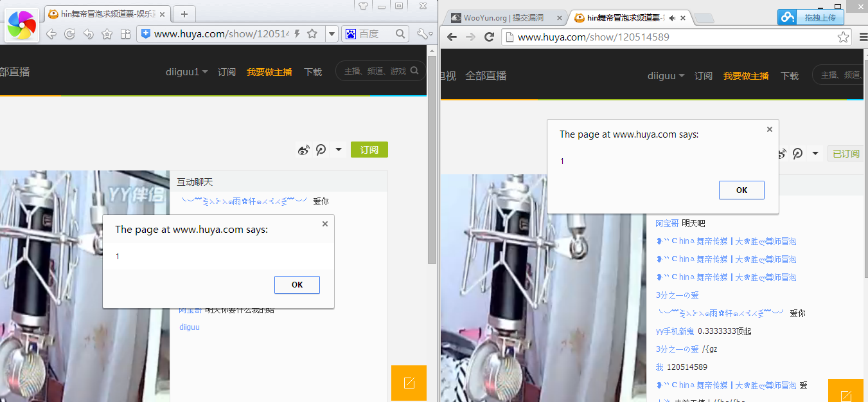Click the blue shield security icon in left address bar
Viewport: 868px width, 402px height.
pyautogui.click(x=146, y=34)
